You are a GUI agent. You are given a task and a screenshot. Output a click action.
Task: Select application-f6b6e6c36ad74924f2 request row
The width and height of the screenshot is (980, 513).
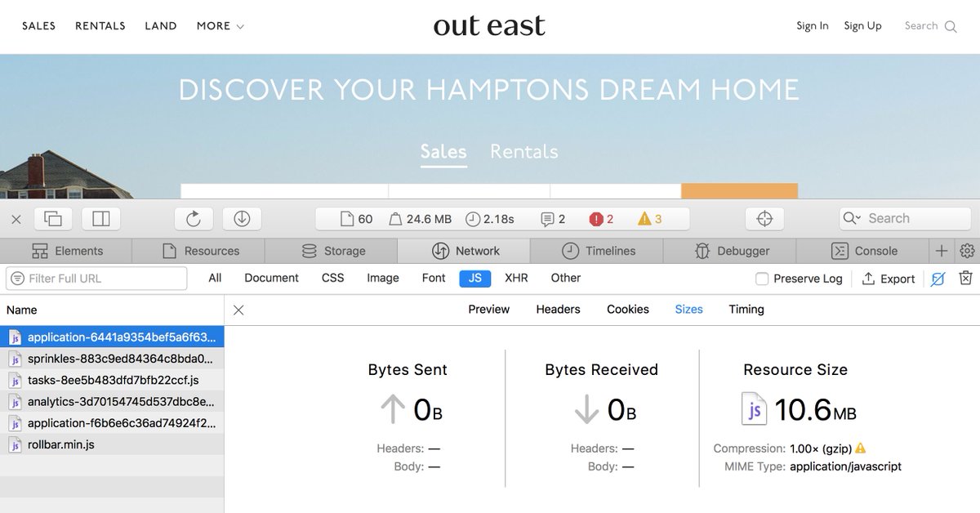112,423
